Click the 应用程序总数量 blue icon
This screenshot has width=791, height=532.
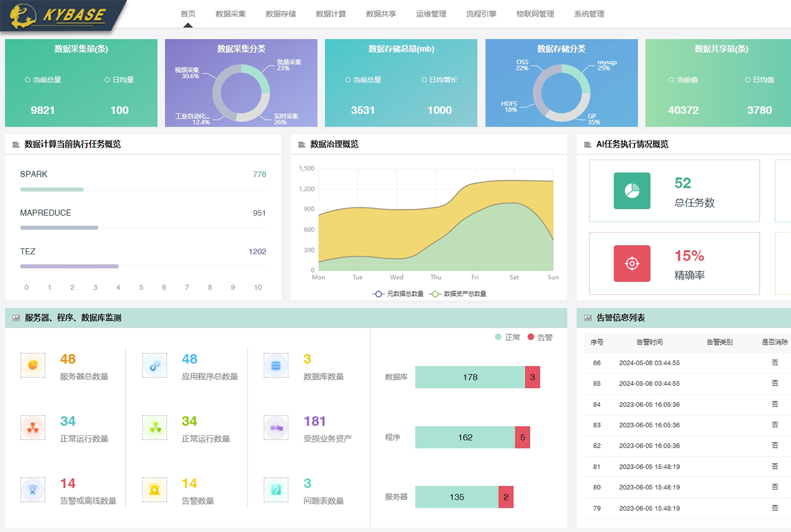click(x=155, y=365)
